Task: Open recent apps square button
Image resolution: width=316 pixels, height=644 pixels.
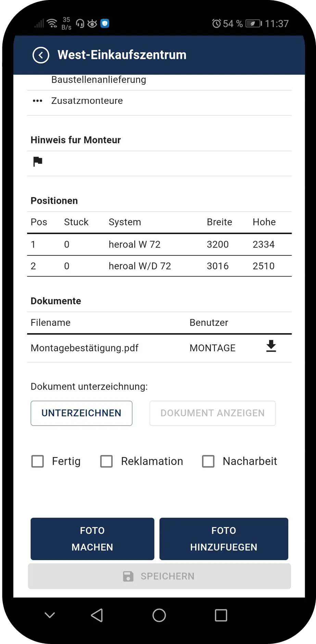Action: click(221, 615)
